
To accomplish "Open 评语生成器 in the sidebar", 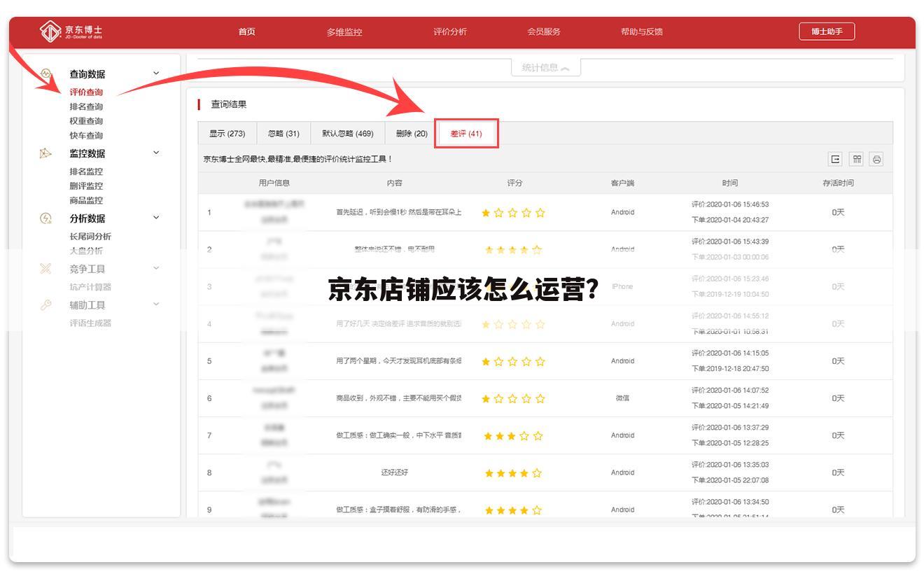I will click(x=90, y=323).
